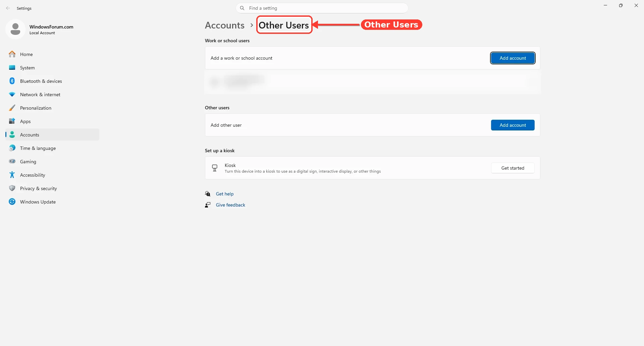Select Windows Update in the sidebar

pos(52,201)
